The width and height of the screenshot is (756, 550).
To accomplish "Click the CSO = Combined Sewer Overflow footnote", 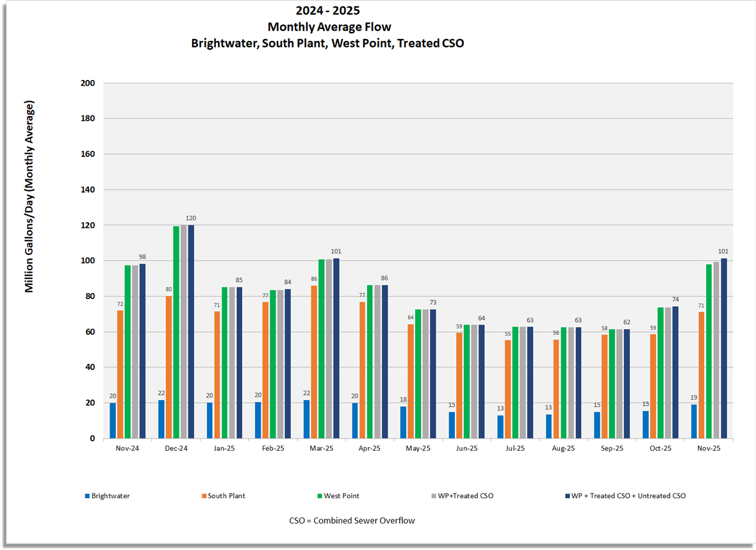I will 352,521.
